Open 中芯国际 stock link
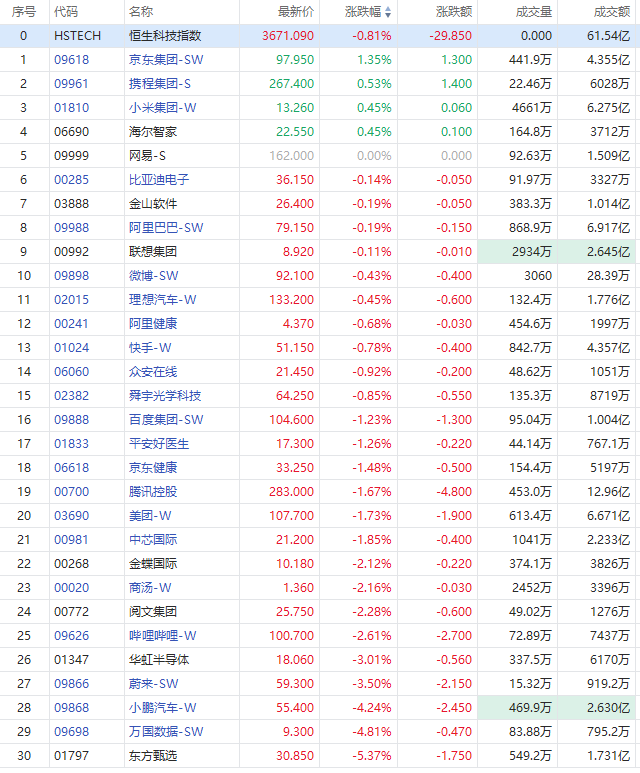Image resolution: width=640 pixels, height=773 pixels. (x=153, y=540)
